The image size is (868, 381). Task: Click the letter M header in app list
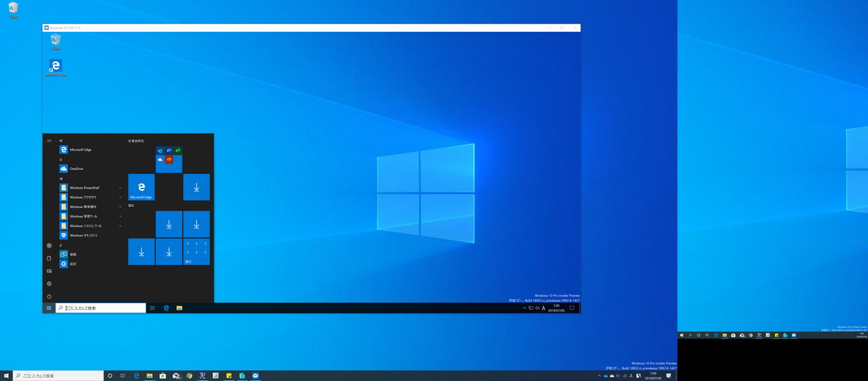click(61, 140)
